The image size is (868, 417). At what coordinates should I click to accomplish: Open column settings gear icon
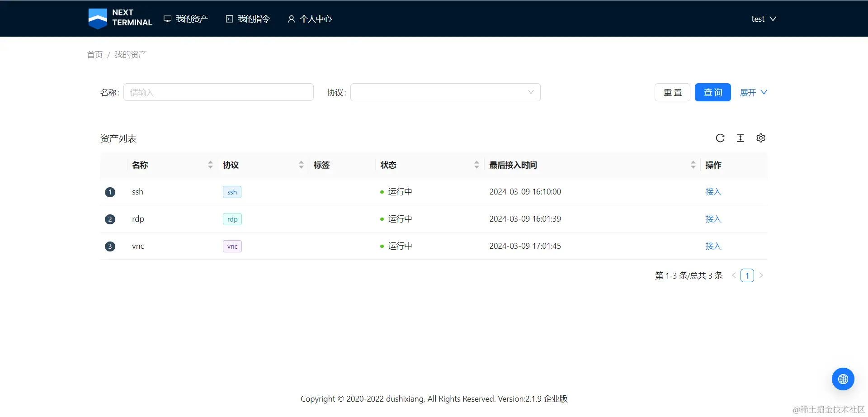pos(761,138)
